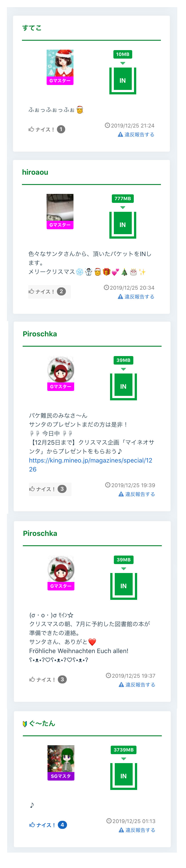Screen dimensions: 186x868
Task: Open hiroaou's car avatar image
Action: [x=60, y=208]
